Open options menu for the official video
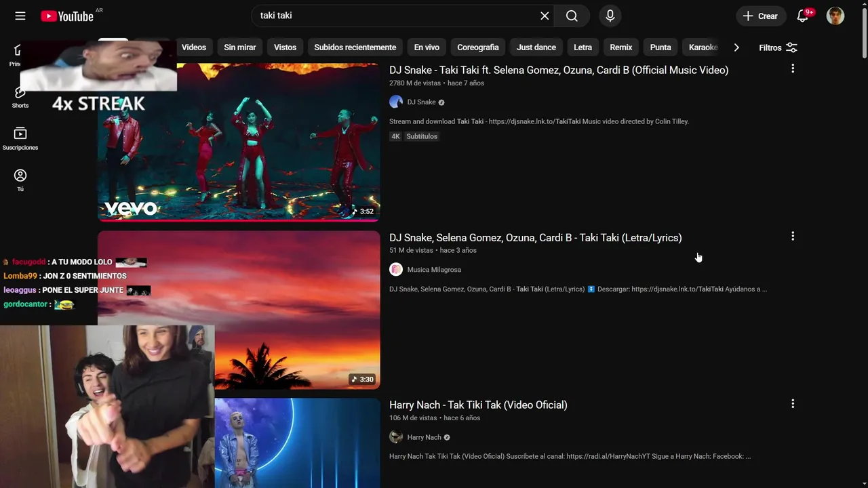Viewport: 868px width, 488px height. point(793,68)
